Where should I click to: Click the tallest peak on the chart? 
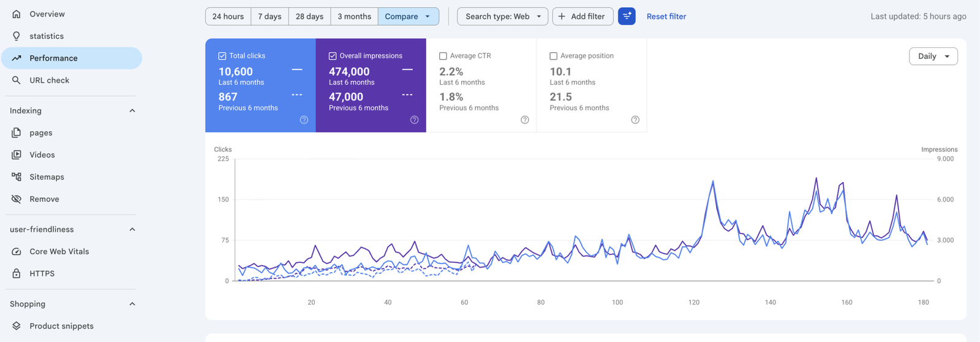(x=816, y=178)
